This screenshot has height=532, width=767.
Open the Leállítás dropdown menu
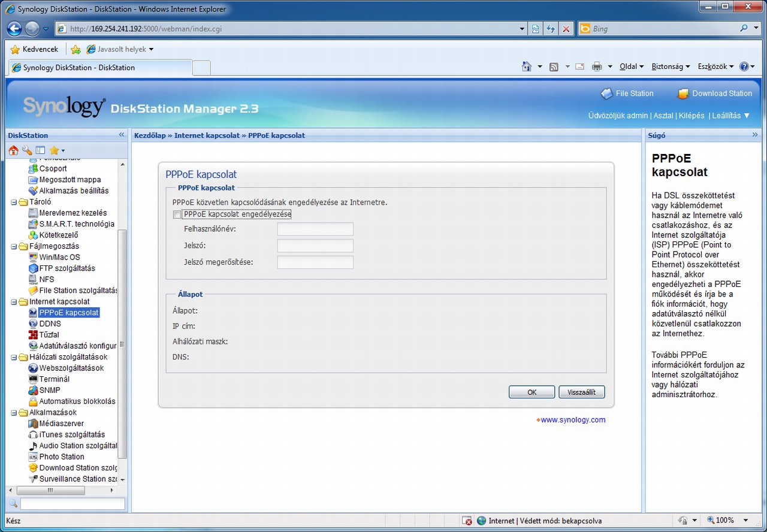coord(730,116)
